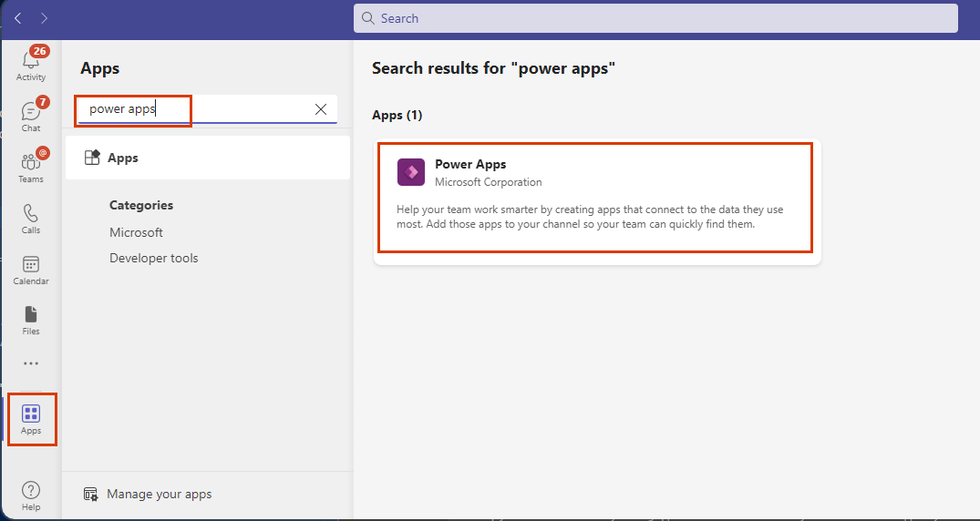Clear the app search with X

[321, 109]
